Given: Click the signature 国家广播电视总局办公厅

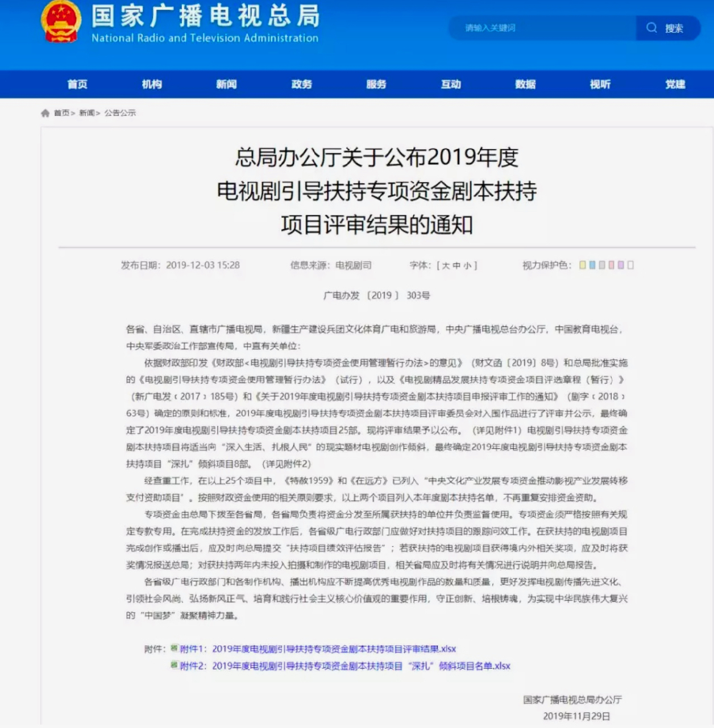Looking at the screenshot, I should tap(572, 700).
